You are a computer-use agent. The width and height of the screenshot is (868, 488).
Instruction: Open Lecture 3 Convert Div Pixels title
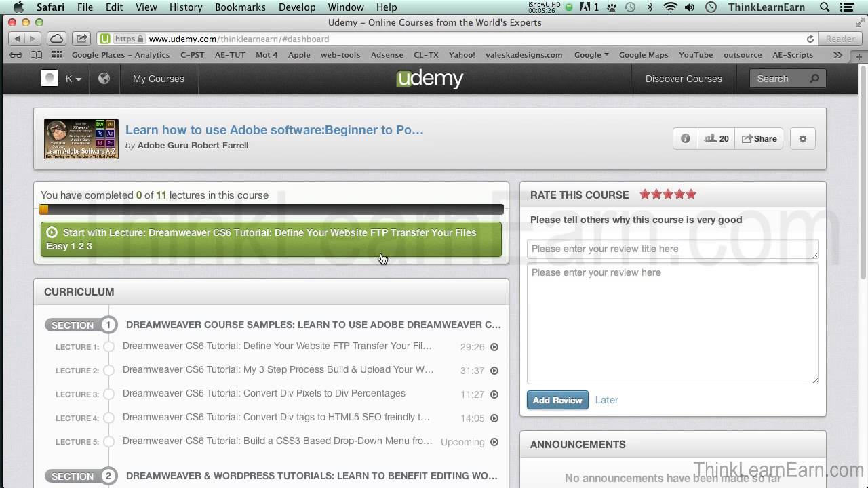click(264, 393)
